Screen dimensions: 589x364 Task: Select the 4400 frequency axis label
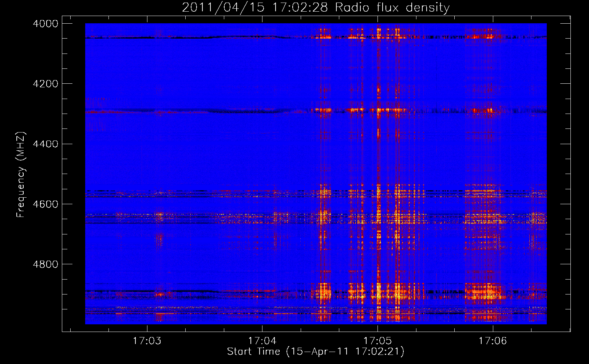(46, 144)
